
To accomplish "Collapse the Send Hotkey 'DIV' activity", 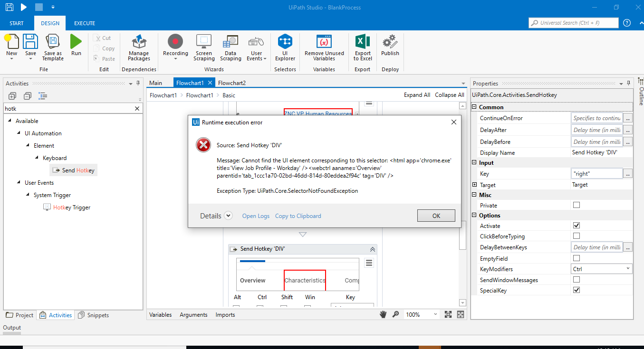I will [x=373, y=249].
